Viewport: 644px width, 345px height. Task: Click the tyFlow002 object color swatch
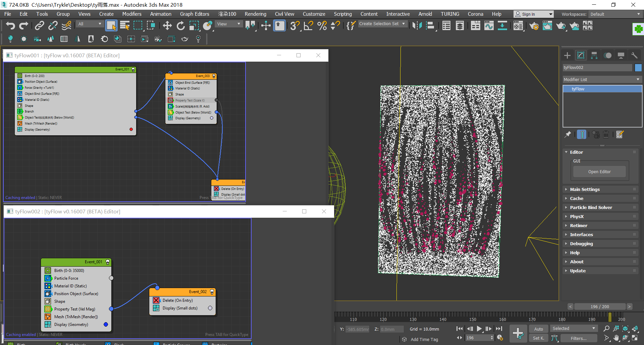coord(638,68)
